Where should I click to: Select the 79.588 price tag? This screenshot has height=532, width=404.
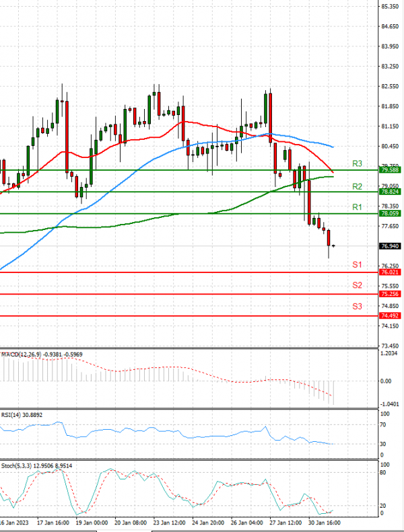(390, 170)
